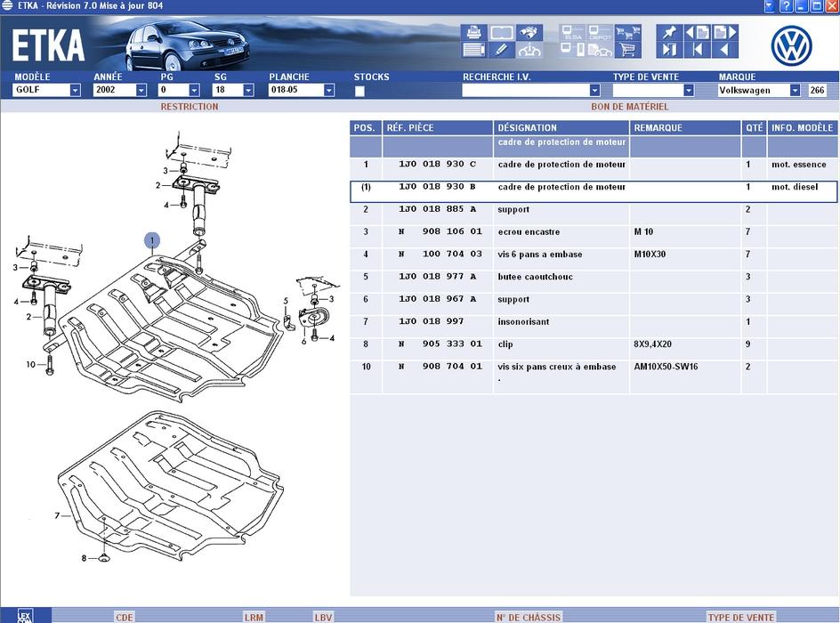Select part row 1J0 018 930 C
The width and height of the screenshot is (840, 623).
click(594, 168)
